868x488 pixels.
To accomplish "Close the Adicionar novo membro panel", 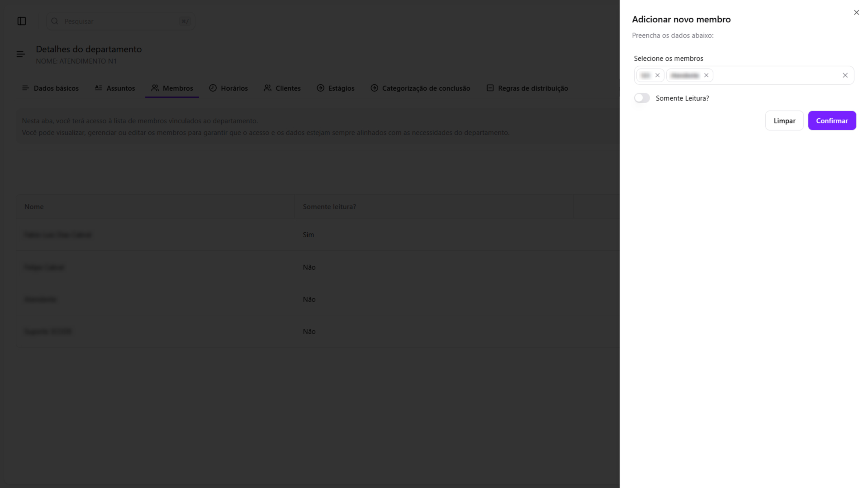I will [x=856, y=13].
